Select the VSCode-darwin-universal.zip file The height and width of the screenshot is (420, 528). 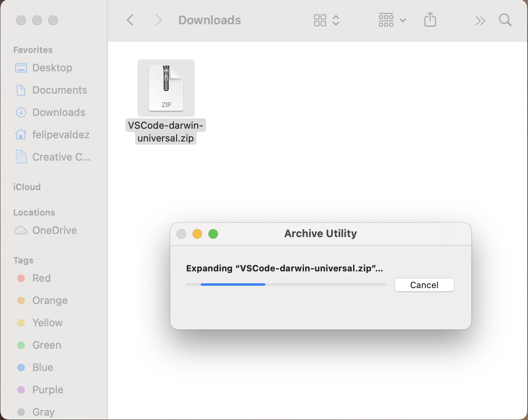pyautogui.click(x=166, y=88)
